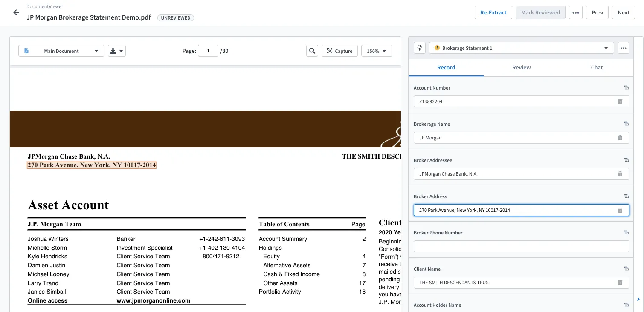Click the Re-Extract button
644x312 pixels.
pyautogui.click(x=493, y=12)
